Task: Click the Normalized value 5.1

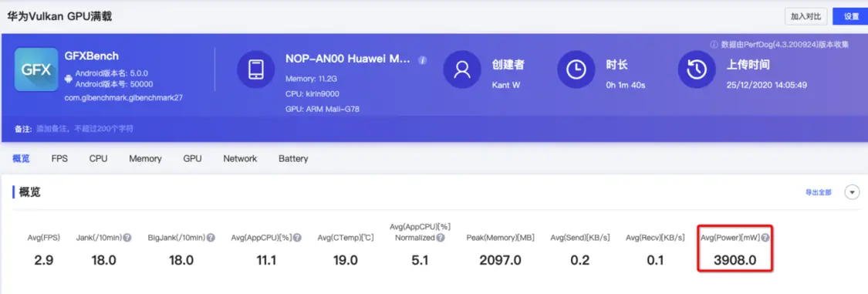Action: point(420,260)
